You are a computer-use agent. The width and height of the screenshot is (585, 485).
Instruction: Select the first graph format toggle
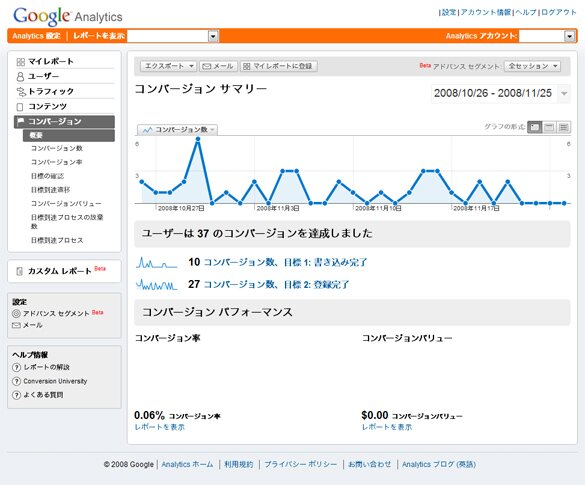point(535,127)
